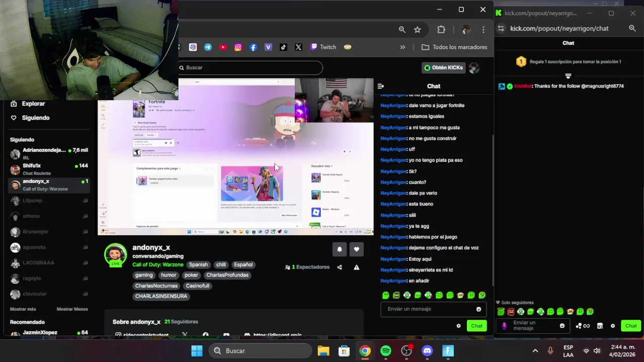Click the Casinofull tag
This screenshot has width=644, height=362.
click(x=197, y=286)
